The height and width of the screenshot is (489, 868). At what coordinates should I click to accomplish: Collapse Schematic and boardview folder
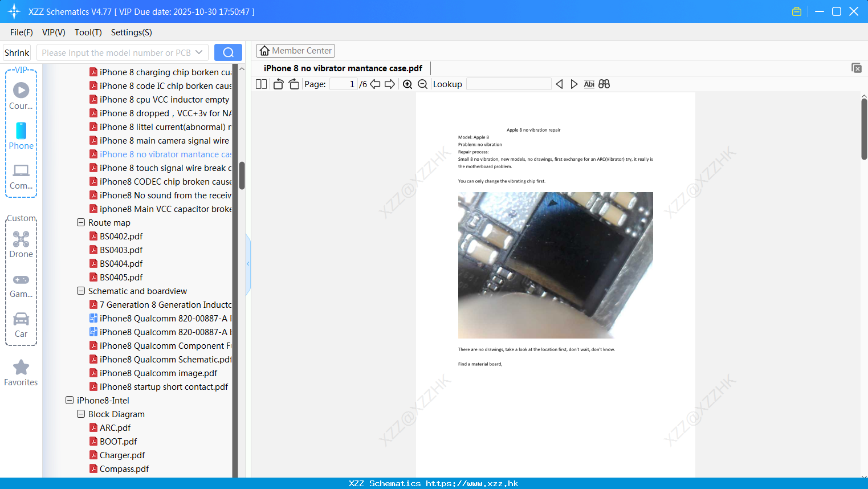pyautogui.click(x=81, y=291)
